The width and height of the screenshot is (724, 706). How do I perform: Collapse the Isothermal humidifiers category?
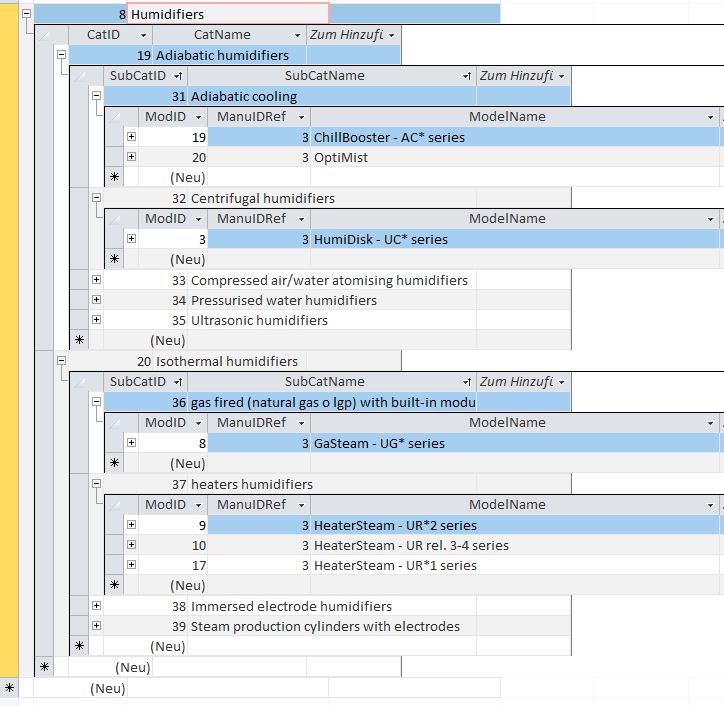pos(61,361)
